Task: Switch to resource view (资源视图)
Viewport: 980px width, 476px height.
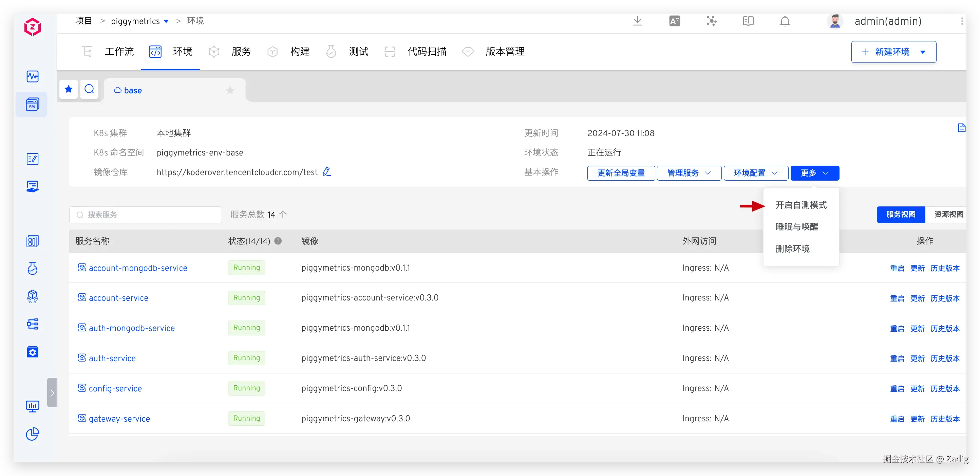Action: (x=948, y=215)
